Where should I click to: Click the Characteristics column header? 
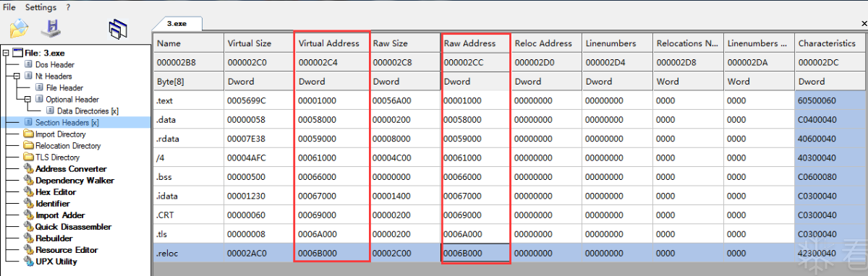pos(830,43)
